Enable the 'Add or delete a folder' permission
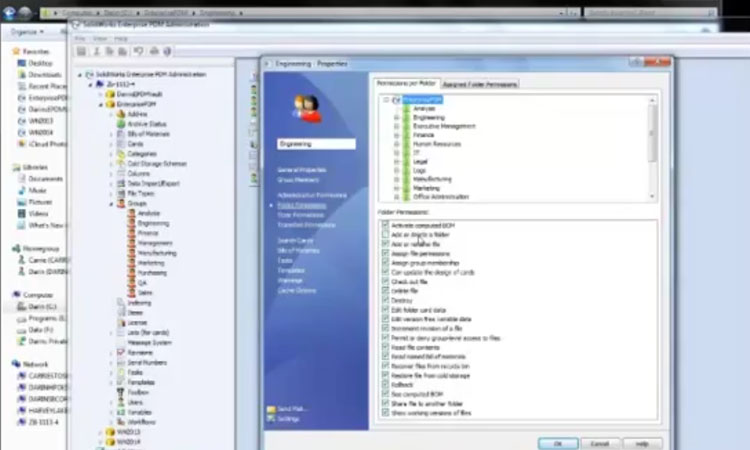Screen dimensions: 750x450 tap(385, 234)
